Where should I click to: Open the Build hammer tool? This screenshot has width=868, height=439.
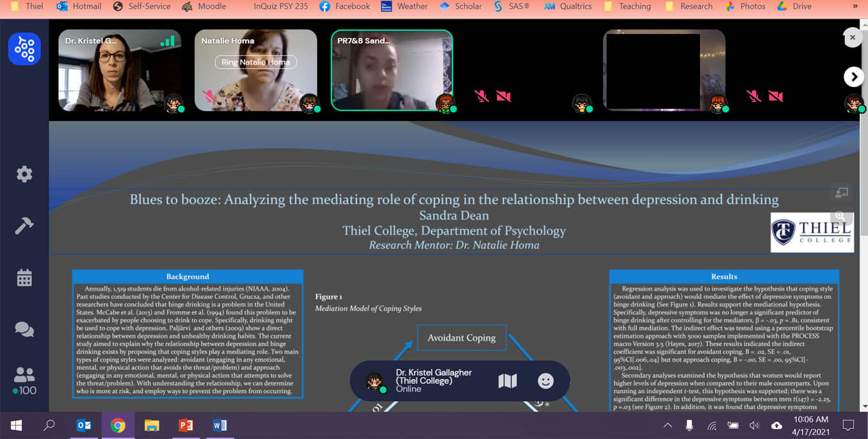pos(24,226)
